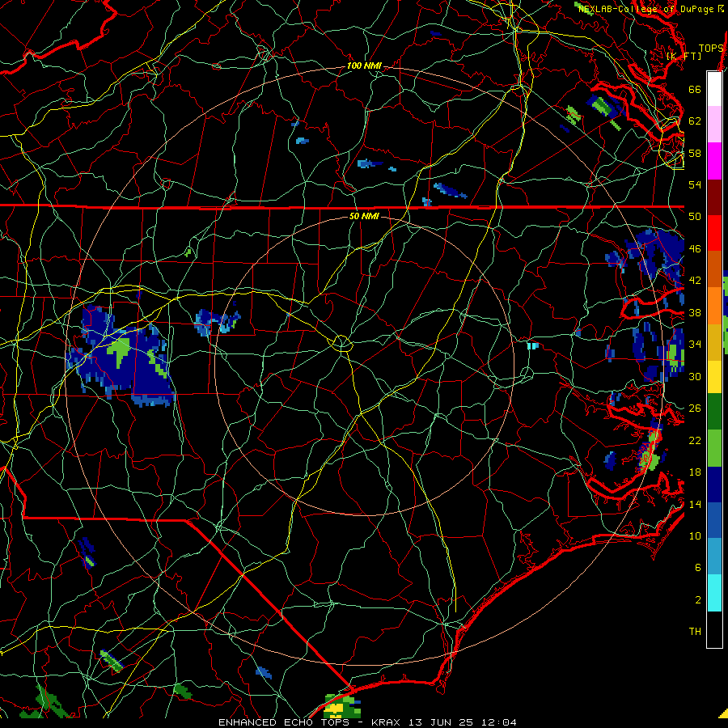Click the TOPS legend title

(x=711, y=49)
